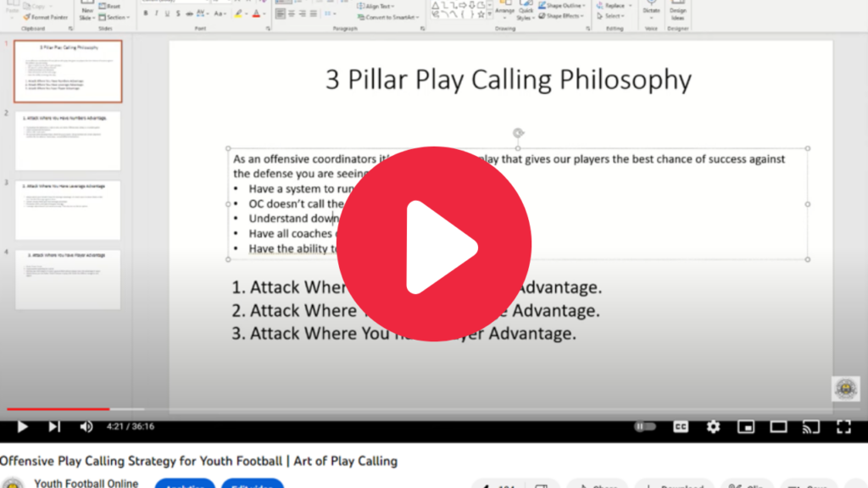The image size is (868, 488).
Task: Enter fullscreen mode
Action: click(x=843, y=427)
